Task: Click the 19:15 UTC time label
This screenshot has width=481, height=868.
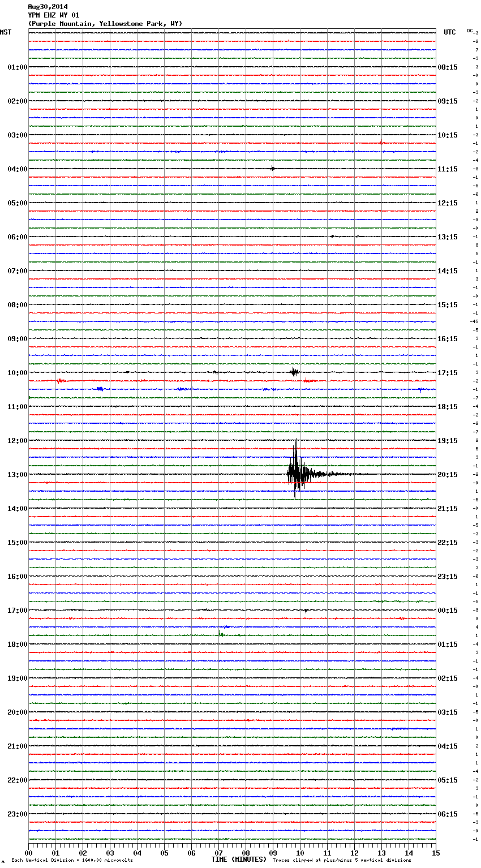Action: [448, 441]
